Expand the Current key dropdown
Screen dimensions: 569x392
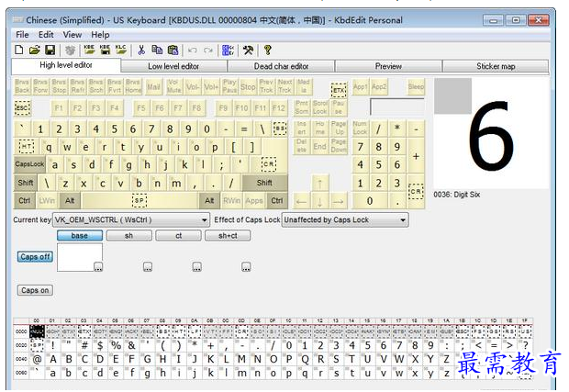click(205, 220)
